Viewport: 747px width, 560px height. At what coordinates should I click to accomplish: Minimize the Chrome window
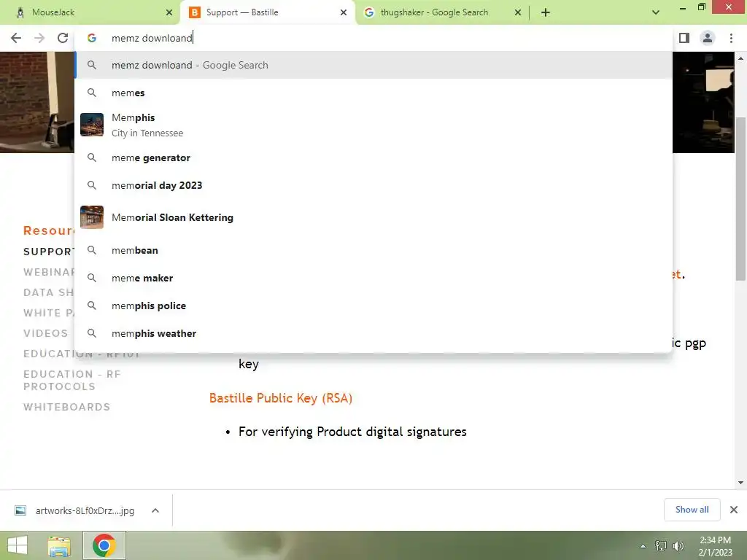click(x=682, y=7)
